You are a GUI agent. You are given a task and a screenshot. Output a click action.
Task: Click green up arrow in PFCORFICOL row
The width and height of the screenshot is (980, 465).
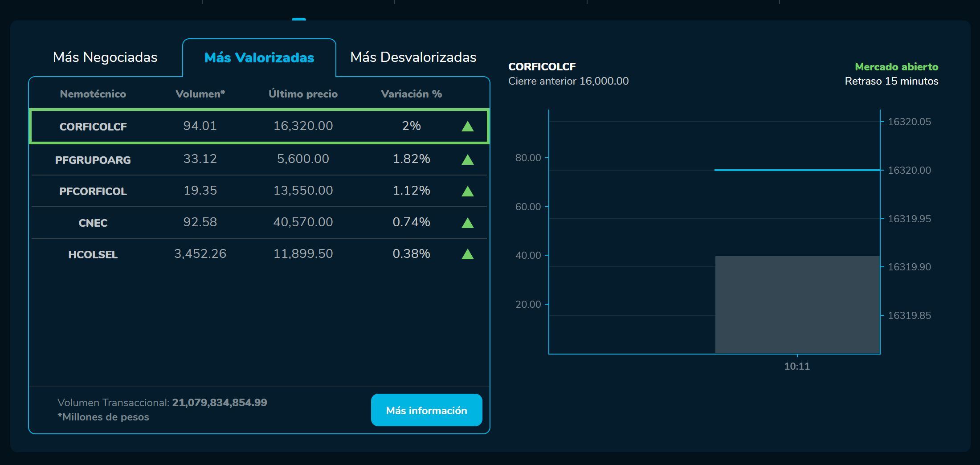pyautogui.click(x=467, y=191)
